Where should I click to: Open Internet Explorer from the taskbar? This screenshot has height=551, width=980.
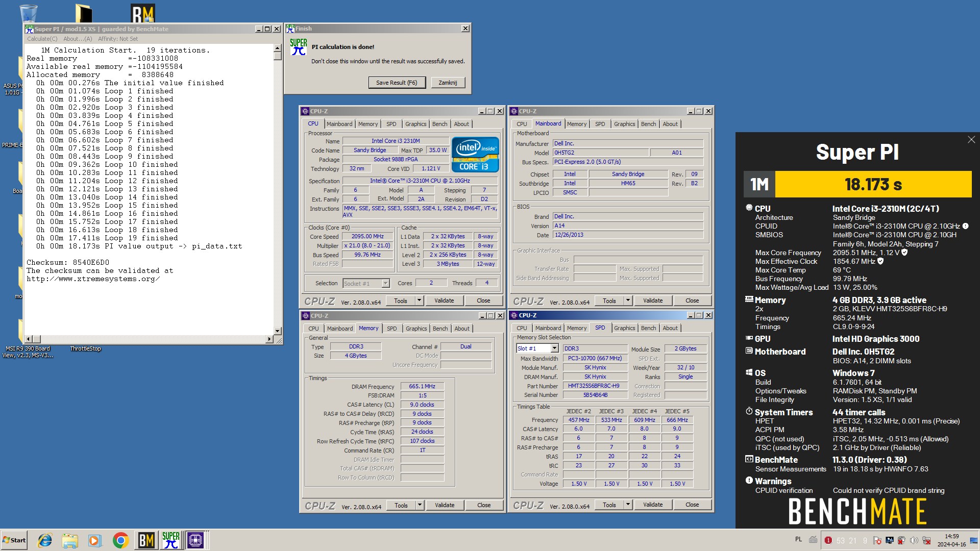point(45,540)
